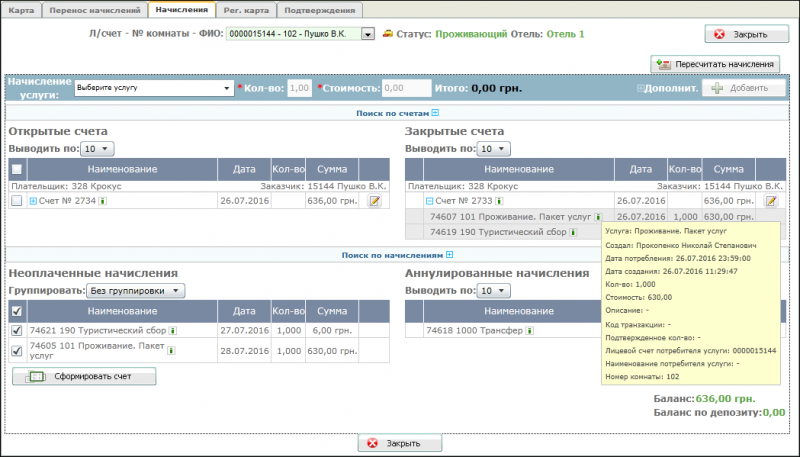Open the Группировать grouping dropdown
Screen dimensions: 800x457
[135, 291]
